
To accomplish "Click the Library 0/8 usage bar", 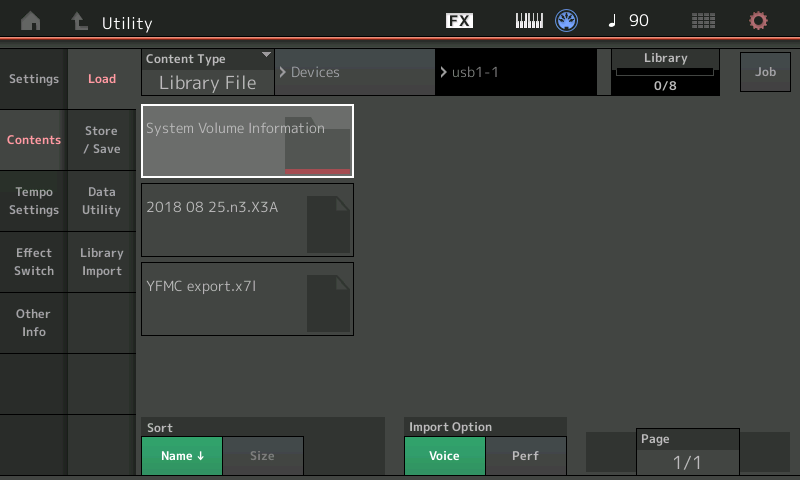I will (x=665, y=73).
